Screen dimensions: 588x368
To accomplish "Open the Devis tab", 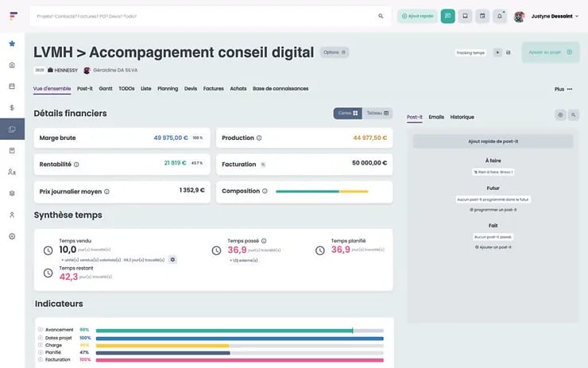I will 191,89.
